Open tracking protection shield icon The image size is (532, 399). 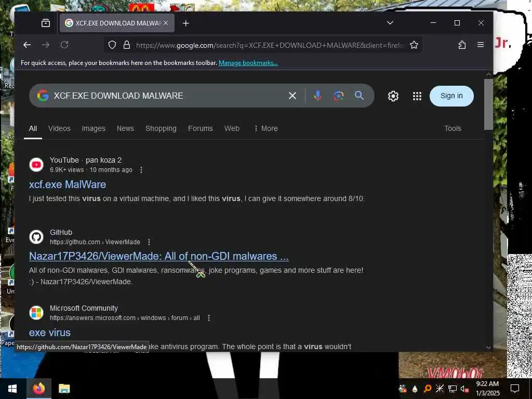coord(112,45)
